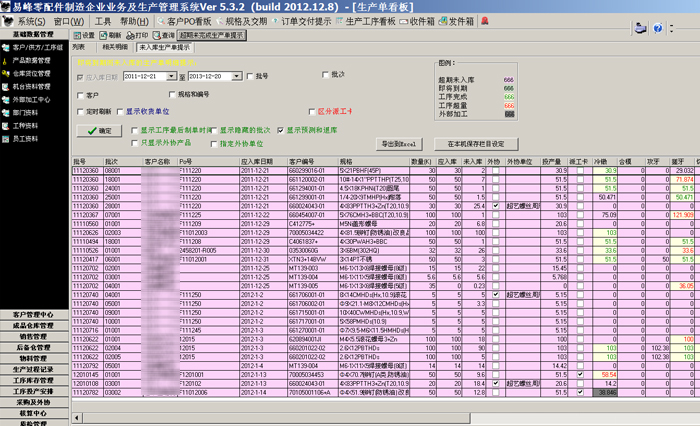Click the 批号 column header in the grid
Screen dimensions: 700x426
click(x=80, y=160)
